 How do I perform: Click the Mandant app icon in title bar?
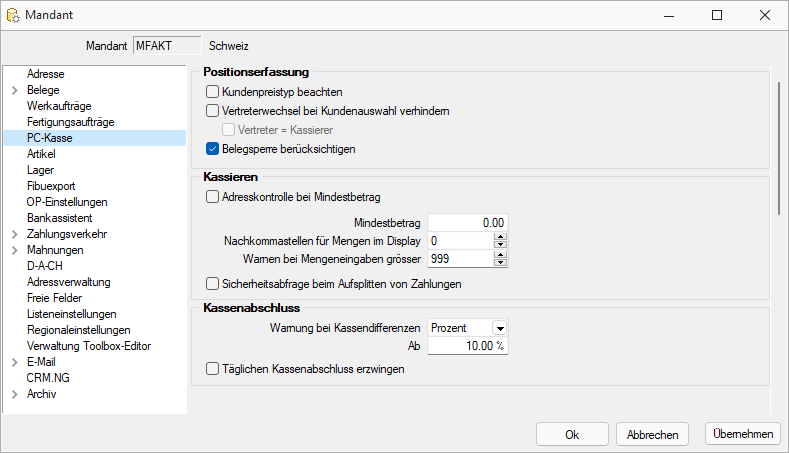[x=13, y=15]
